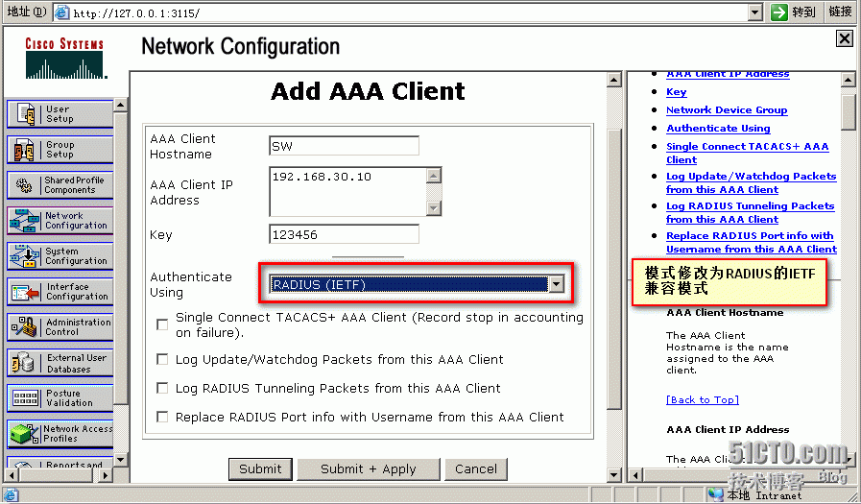861x504 pixels.
Task: Open System Configuration sidebar button
Action: pyautogui.click(x=60, y=256)
